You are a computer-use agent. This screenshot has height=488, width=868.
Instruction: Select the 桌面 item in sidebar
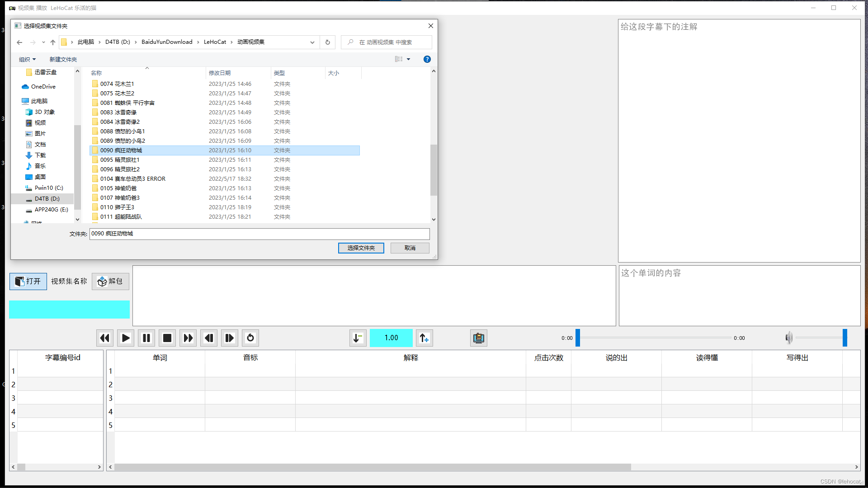40,177
